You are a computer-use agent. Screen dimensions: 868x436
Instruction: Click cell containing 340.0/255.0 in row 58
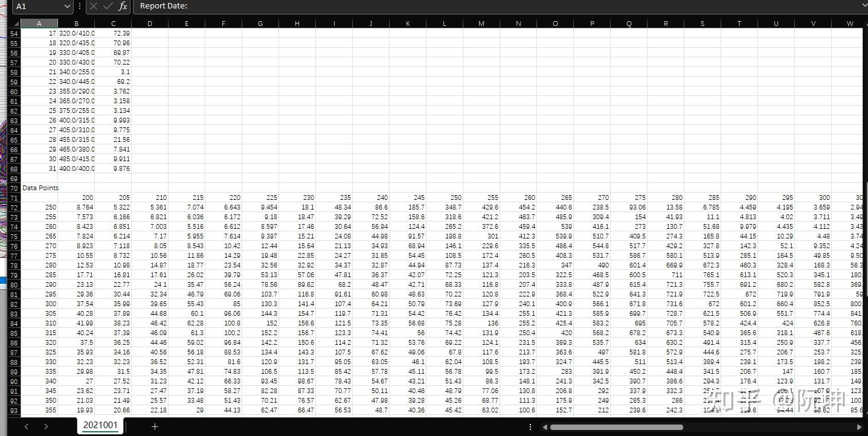[76, 72]
